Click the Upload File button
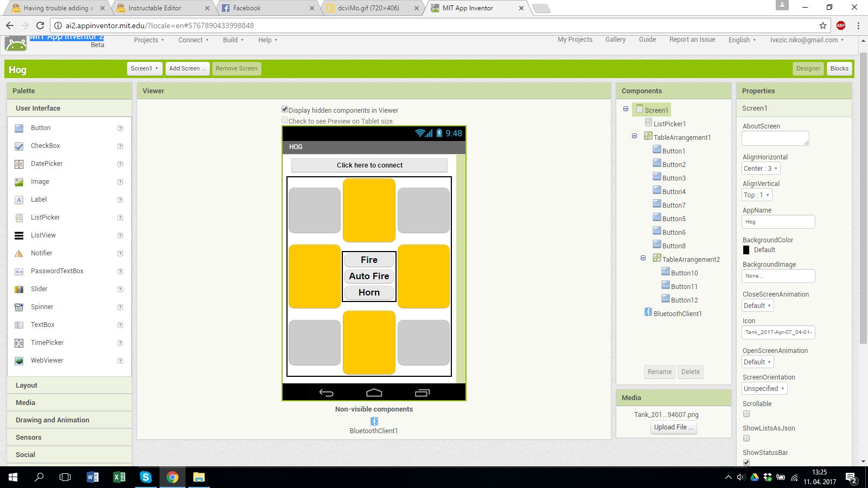868x488 pixels. coord(674,427)
